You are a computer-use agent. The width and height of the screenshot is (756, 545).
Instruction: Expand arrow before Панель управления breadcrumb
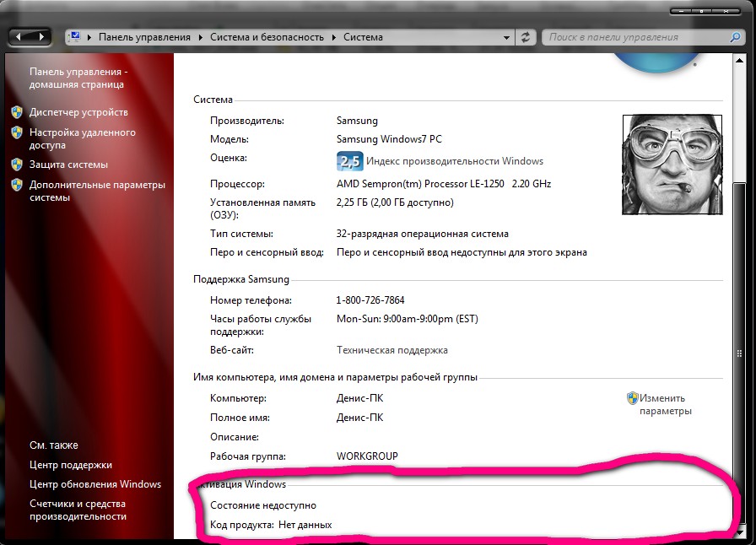click(89, 37)
